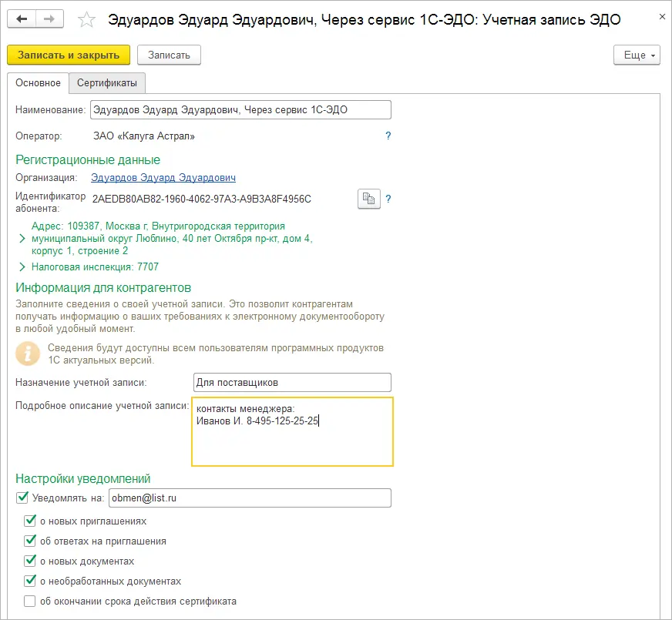Click the Назначение учетной записи field
This screenshot has height=620, width=672.
click(x=292, y=382)
